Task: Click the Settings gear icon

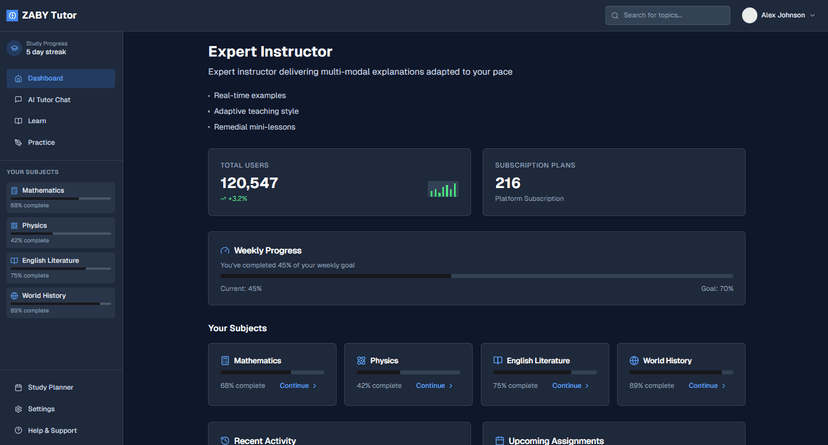Action: (x=18, y=409)
